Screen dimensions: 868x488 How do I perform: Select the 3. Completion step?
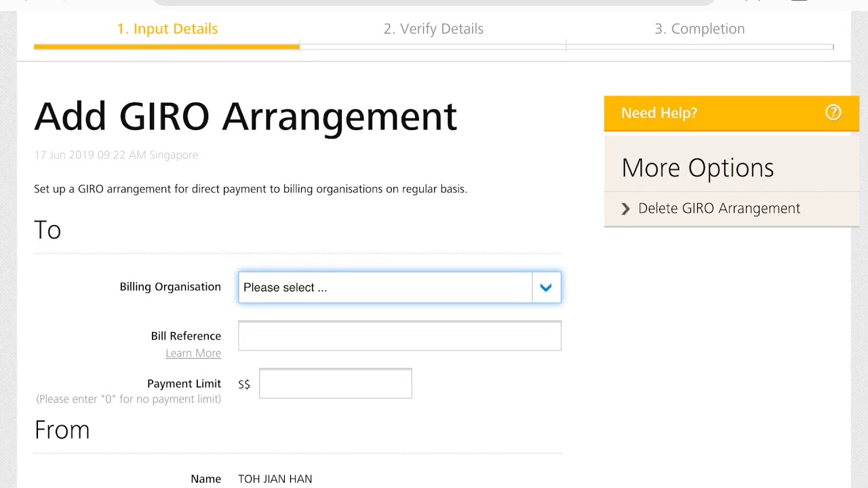coord(699,28)
